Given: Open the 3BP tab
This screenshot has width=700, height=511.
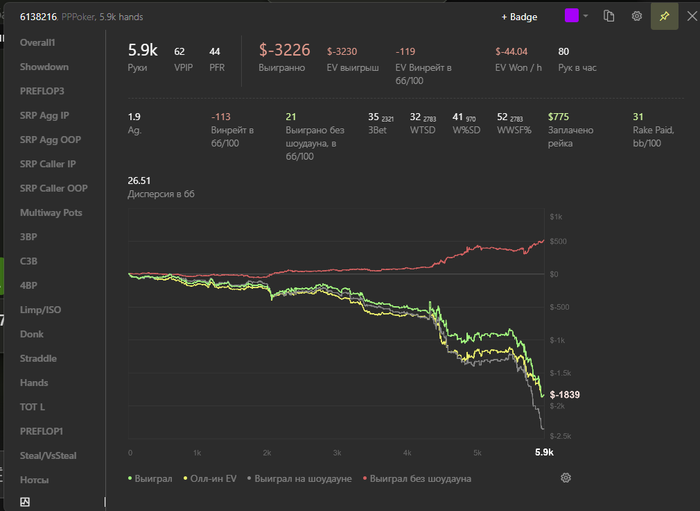Looking at the screenshot, I should (28, 237).
